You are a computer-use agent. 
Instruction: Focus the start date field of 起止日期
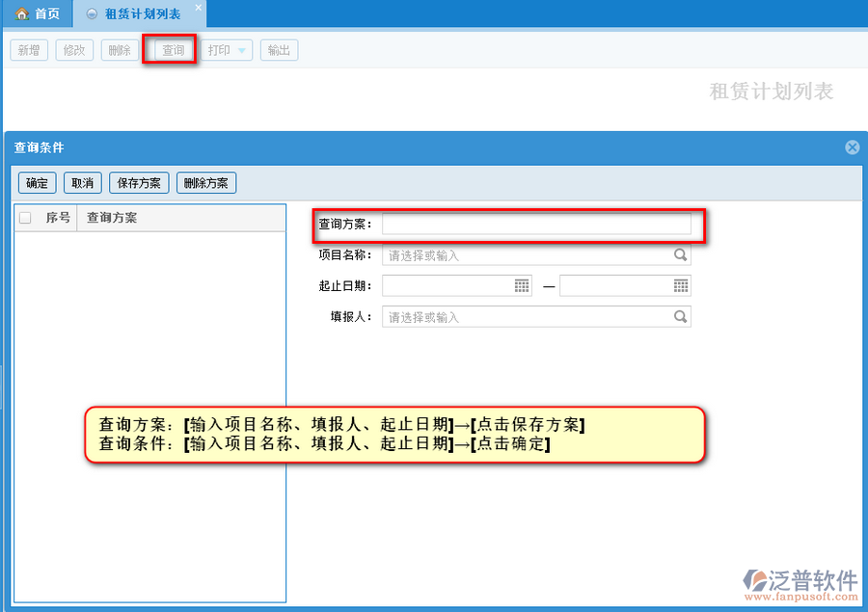pyautogui.click(x=457, y=285)
